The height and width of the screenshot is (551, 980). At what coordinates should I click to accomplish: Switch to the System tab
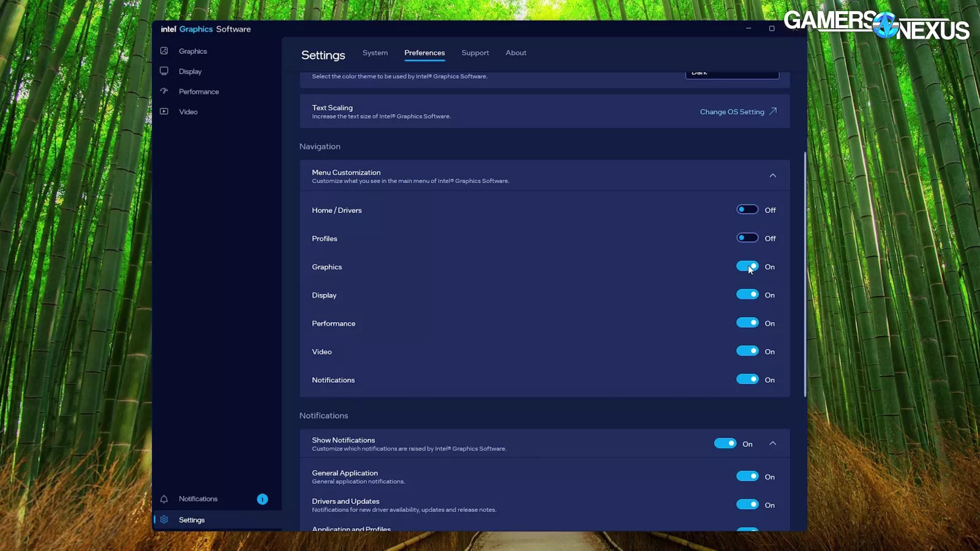[375, 53]
